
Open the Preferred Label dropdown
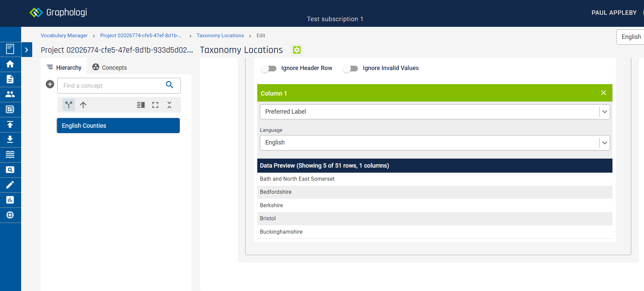pos(435,112)
